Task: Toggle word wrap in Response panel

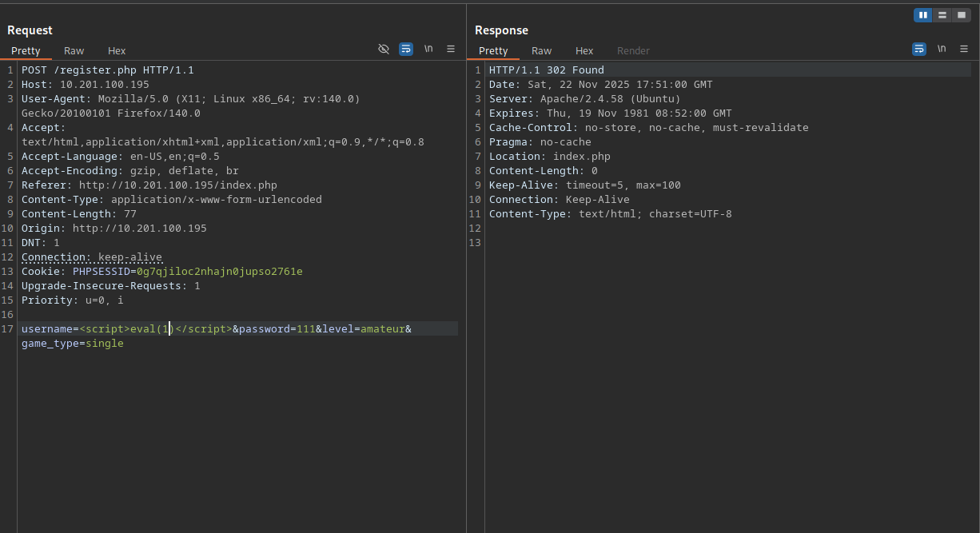Action: (919, 49)
